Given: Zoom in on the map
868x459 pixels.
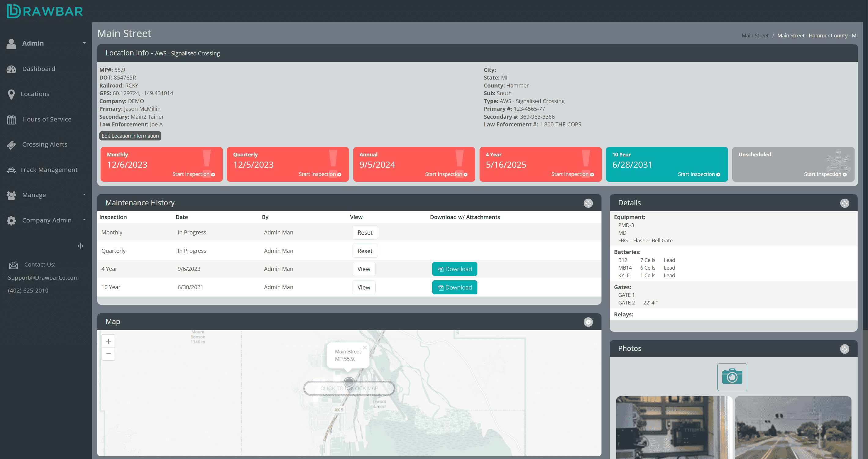Looking at the screenshot, I should tap(108, 341).
